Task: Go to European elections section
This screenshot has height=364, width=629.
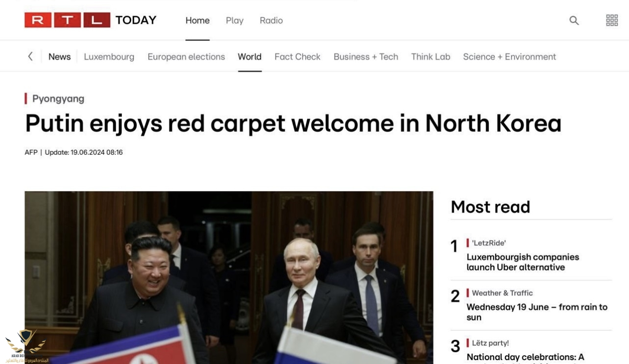Action: click(186, 57)
